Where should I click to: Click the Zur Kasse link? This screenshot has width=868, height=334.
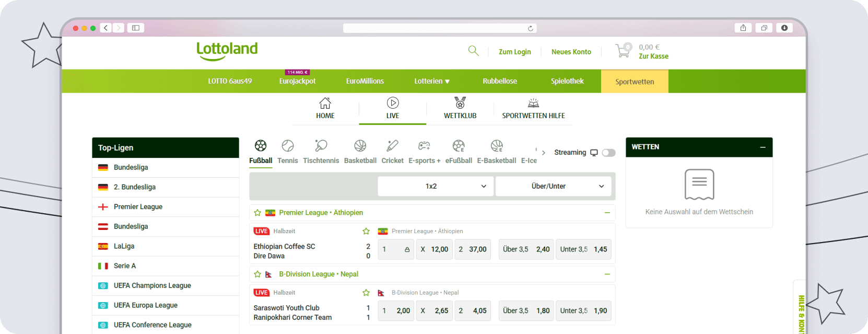click(x=653, y=56)
